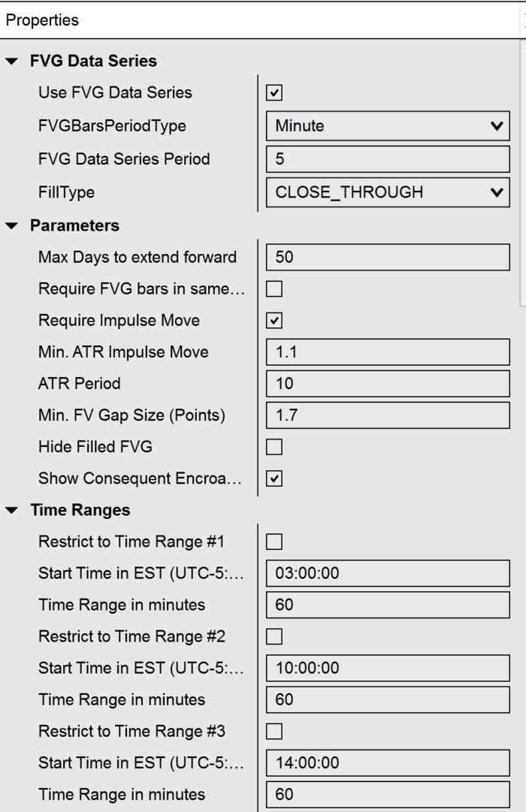The width and height of the screenshot is (526, 812).
Task: Enable the Use FVG Data Series checkbox
Action: coord(274,92)
